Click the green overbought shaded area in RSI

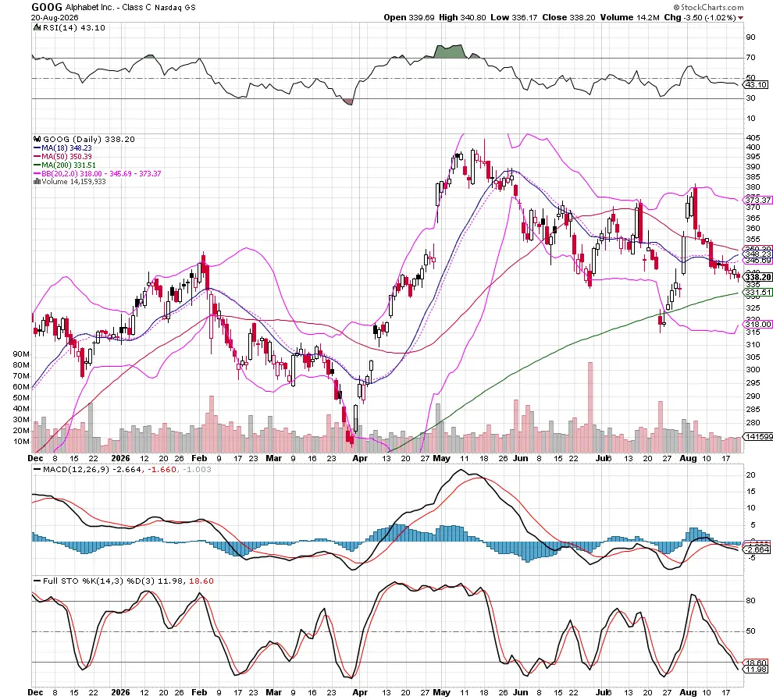(450, 52)
